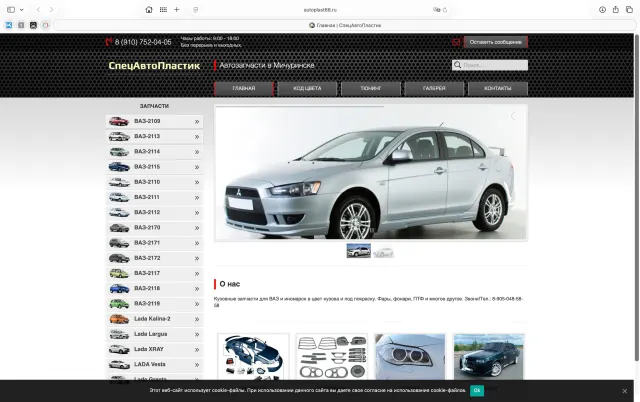This screenshot has height=402, width=640.
Task: Click the magnifier icon in site search
Action: (458, 65)
